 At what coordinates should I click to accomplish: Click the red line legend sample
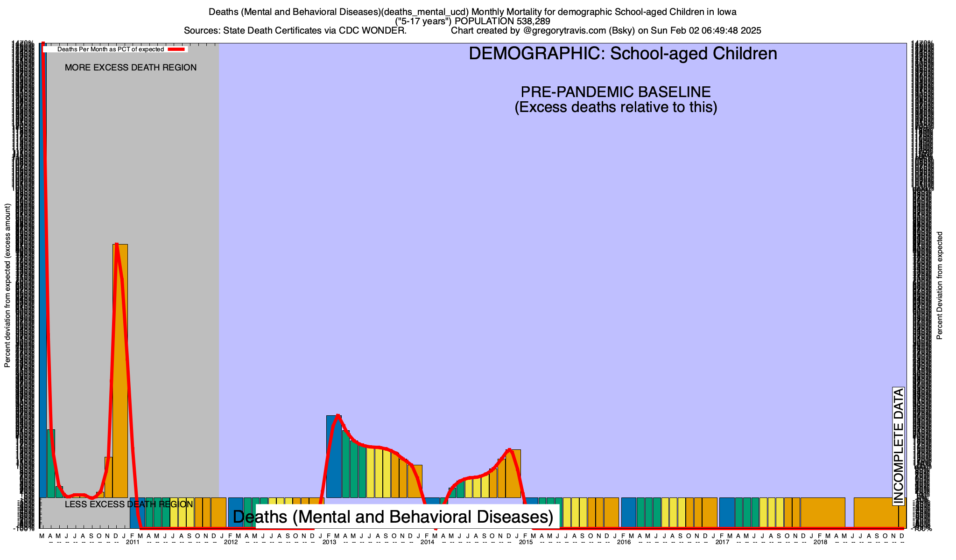point(177,49)
